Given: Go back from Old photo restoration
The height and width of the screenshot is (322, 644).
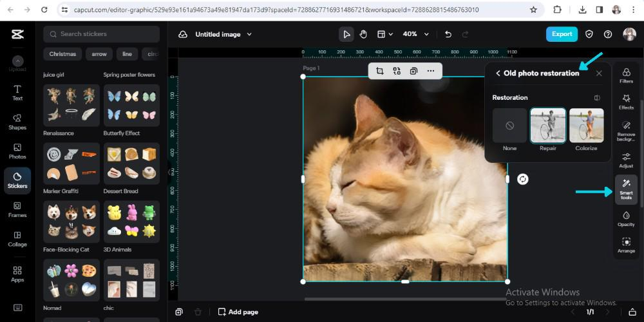Looking at the screenshot, I should tap(498, 73).
